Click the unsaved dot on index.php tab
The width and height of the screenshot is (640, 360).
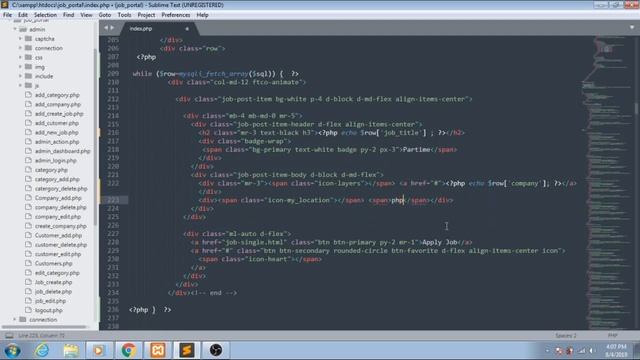187,29
